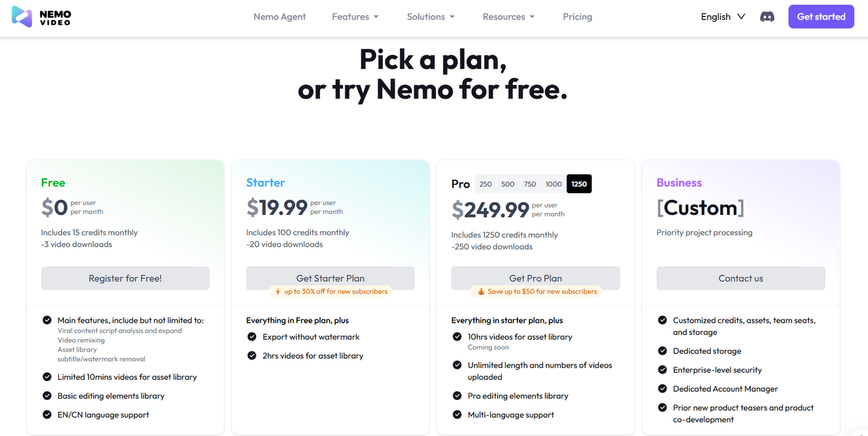Click the Get started button

click(821, 17)
